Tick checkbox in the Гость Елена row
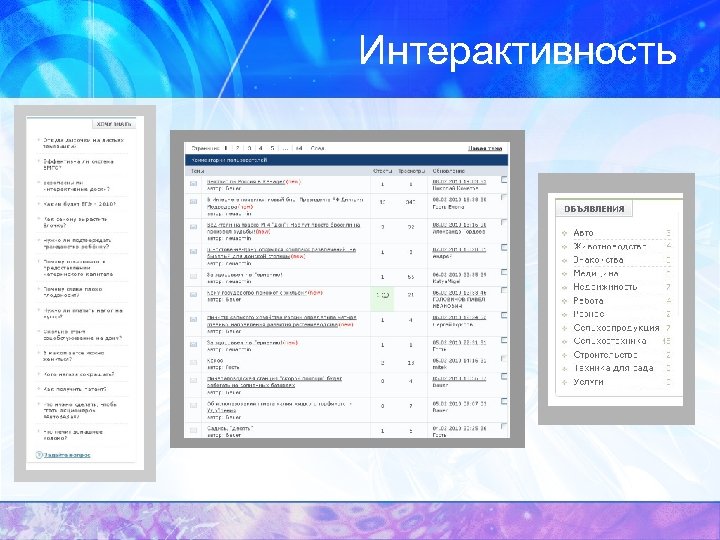 504,197
